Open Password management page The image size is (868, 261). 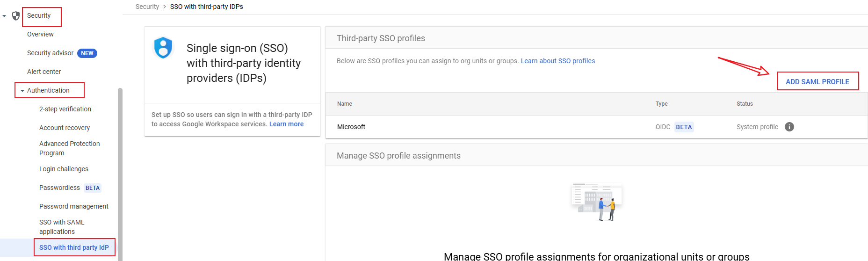74,206
